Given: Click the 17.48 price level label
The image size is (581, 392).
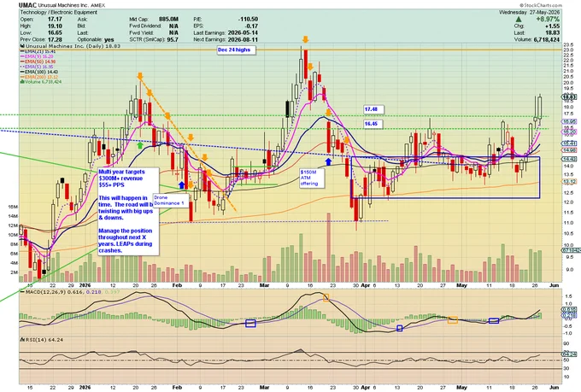Looking at the screenshot, I should point(373,109).
